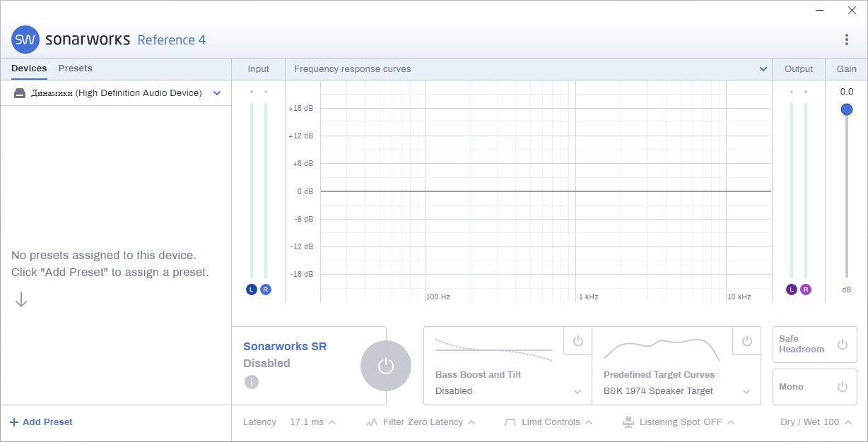Click the Listening Spot OFF label
868x442 pixels.
[681, 422]
